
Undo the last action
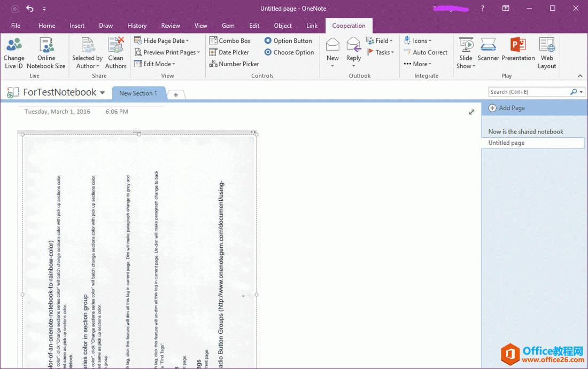(x=29, y=8)
